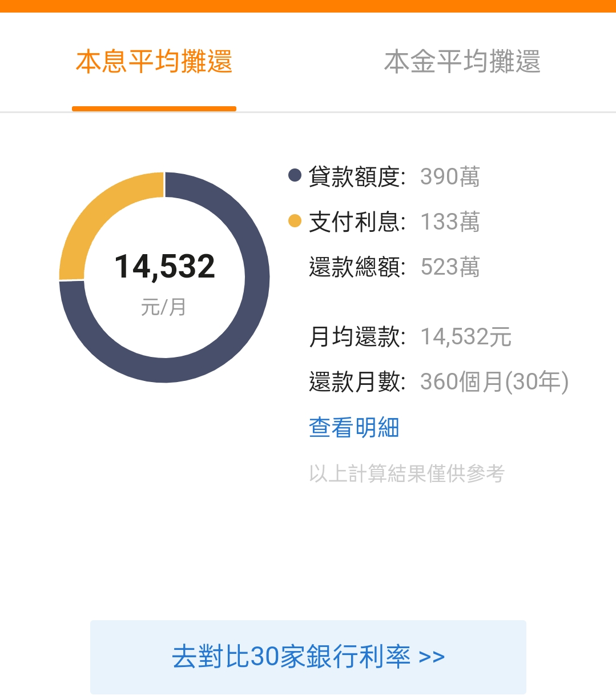Select the 390萬 loan amount value

pos(450,177)
